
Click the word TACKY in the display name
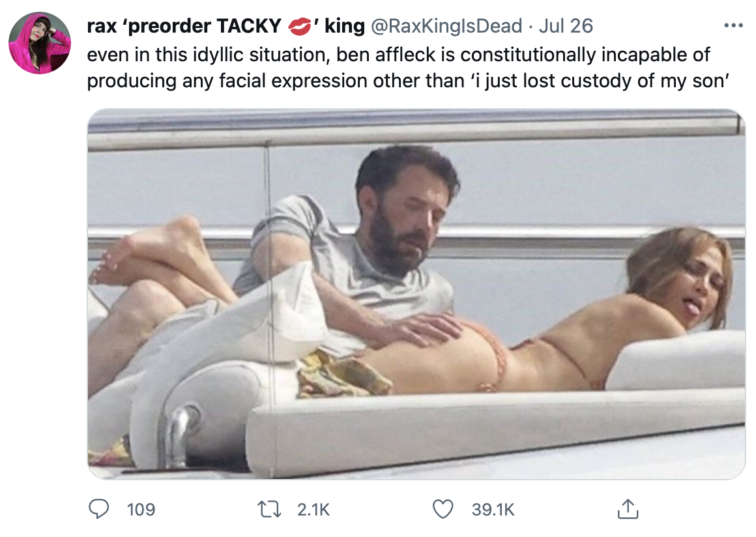(249, 26)
